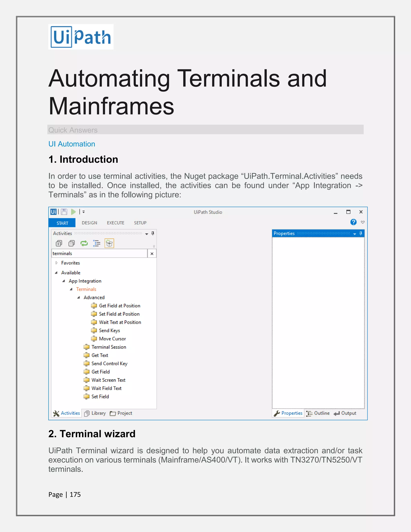
Task: Select Set Field at Position activity
Action: (x=115, y=314)
